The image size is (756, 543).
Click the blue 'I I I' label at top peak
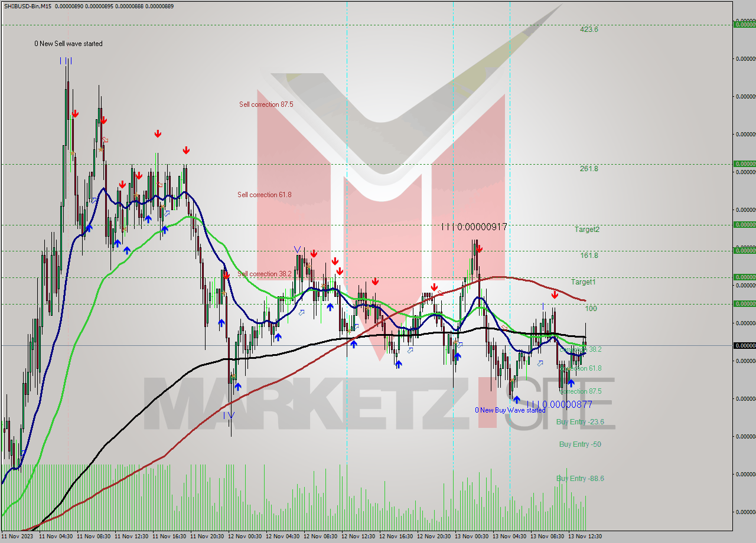click(x=66, y=61)
